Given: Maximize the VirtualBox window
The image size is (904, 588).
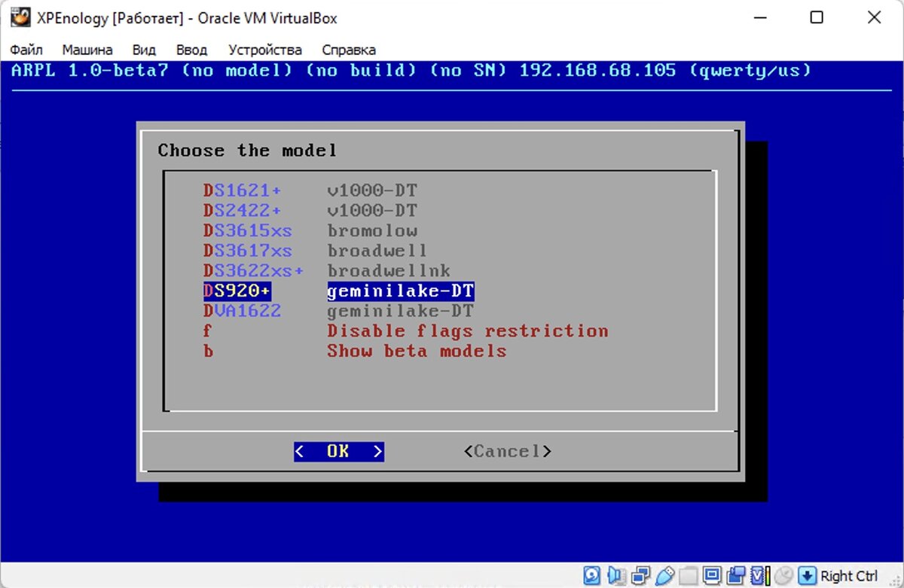Looking at the screenshot, I should 817,17.
